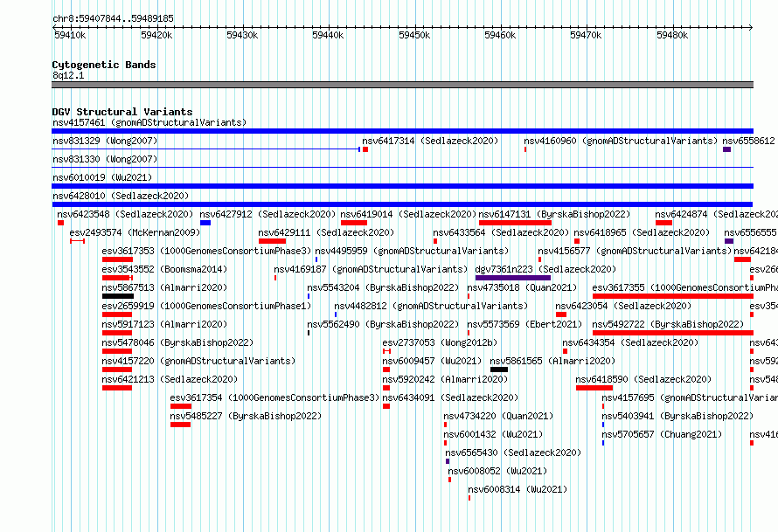Click nsv6423054 (Sedlazeck2020) variant
Screen dimensions: 778x532
[623, 306]
